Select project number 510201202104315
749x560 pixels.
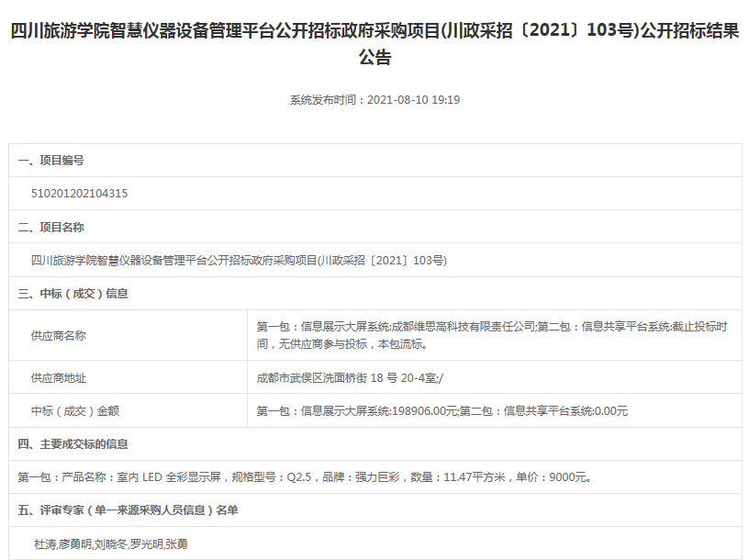pyautogui.click(x=79, y=194)
